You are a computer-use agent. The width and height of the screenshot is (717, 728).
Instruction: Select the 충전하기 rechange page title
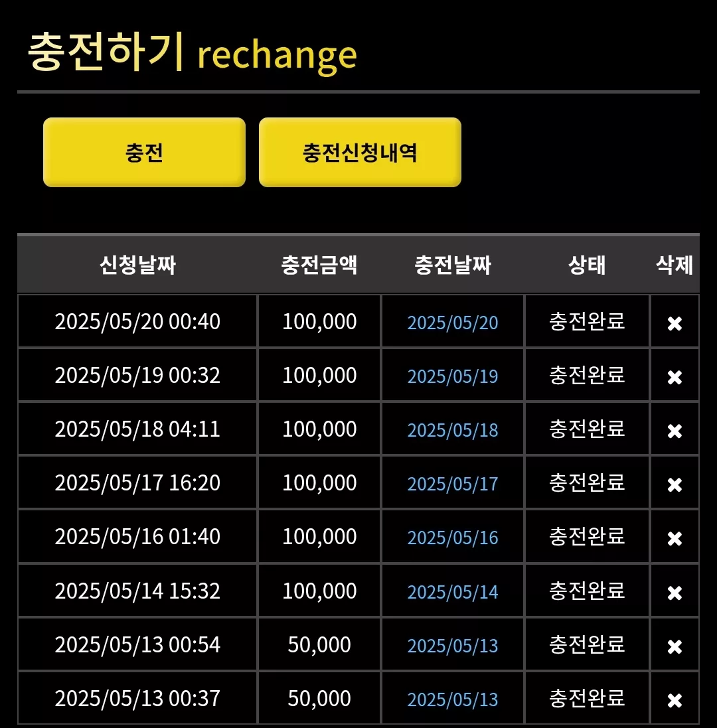tap(193, 52)
